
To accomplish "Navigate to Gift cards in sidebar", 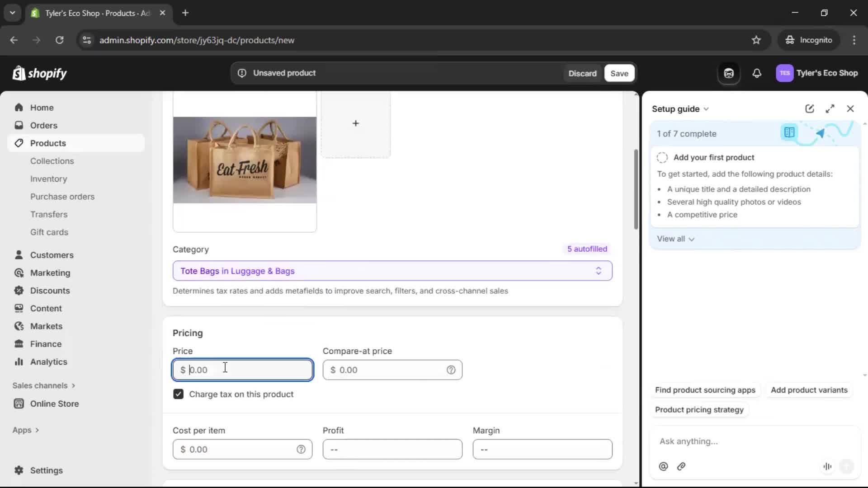I will (x=49, y=232).
